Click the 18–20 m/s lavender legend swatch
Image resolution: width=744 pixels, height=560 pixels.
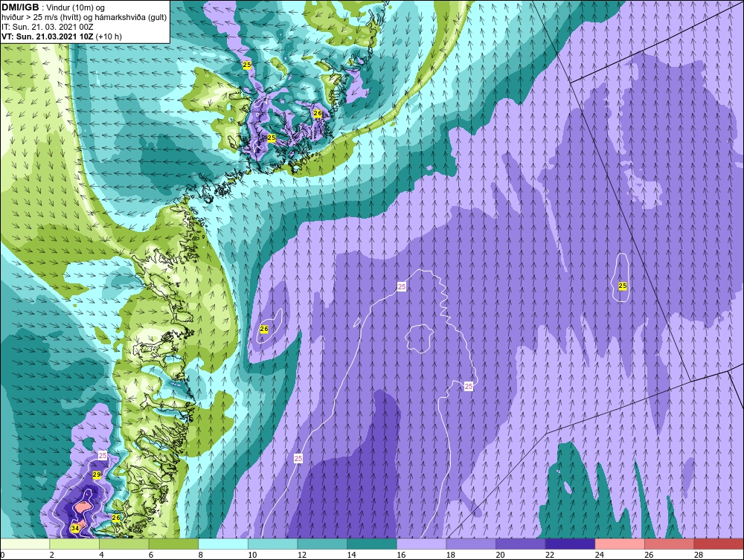471,544
